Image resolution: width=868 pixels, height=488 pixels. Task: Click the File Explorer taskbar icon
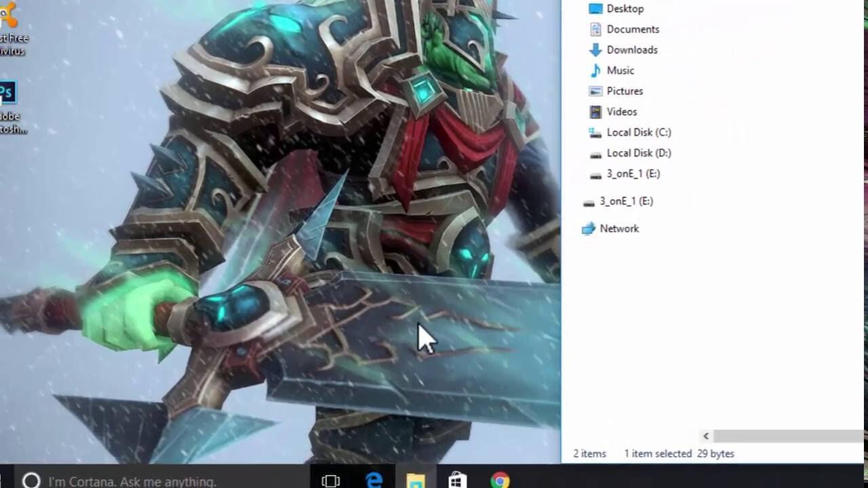click(x=416, y=481)
